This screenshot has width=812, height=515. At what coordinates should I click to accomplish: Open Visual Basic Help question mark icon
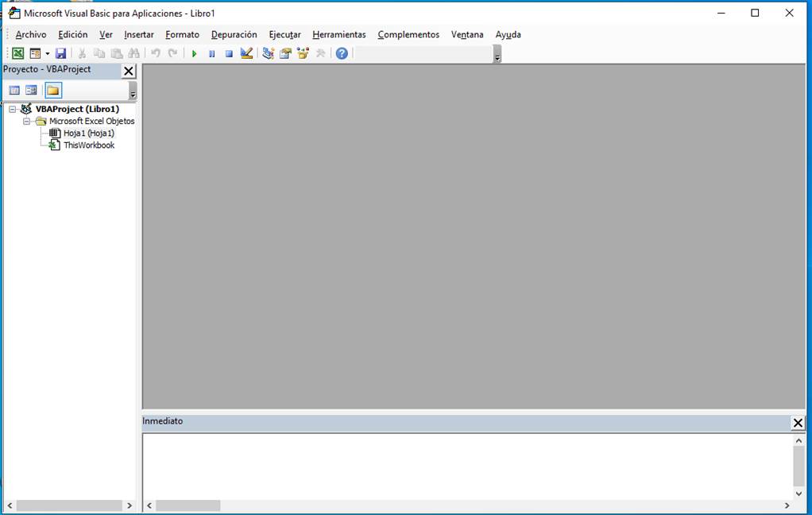[x=342, y=53]
